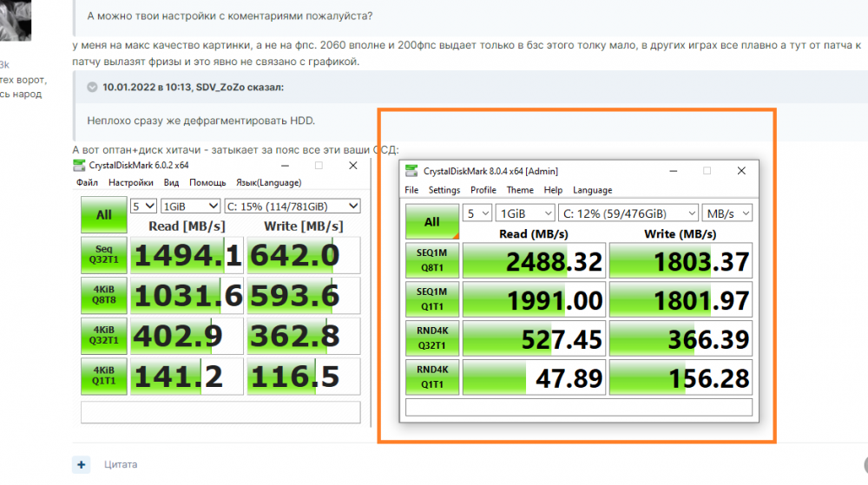Open test count dropdown in CrystalDiskMark 6.0.2
This screenshot has width=868, height=485.
pos(143,206)
